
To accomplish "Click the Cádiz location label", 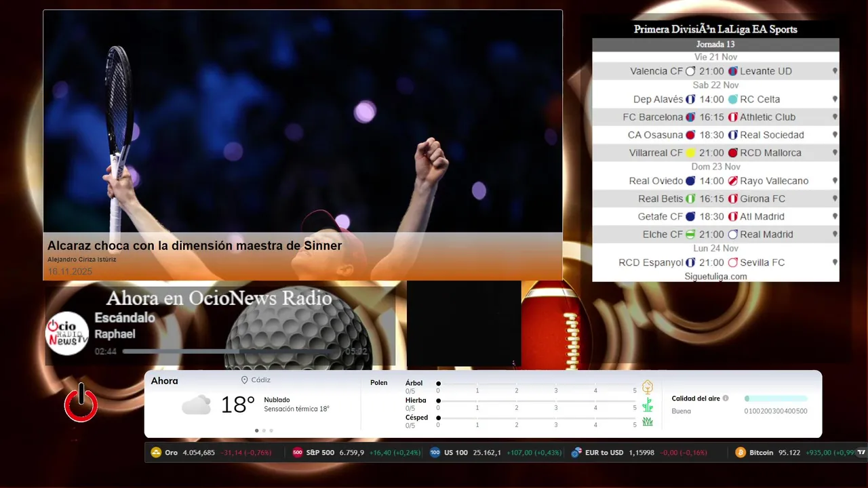I will [x=260, y=380].
